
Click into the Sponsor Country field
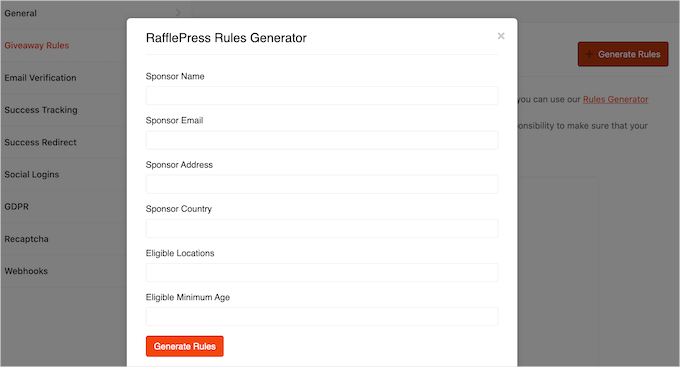tap(322, 229)
